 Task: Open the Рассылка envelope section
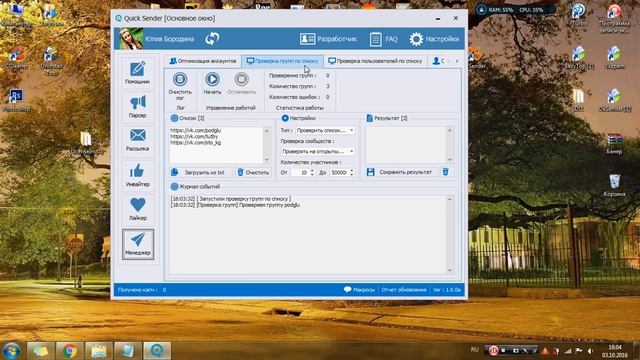pyautogui.click(x=138, y=140)
